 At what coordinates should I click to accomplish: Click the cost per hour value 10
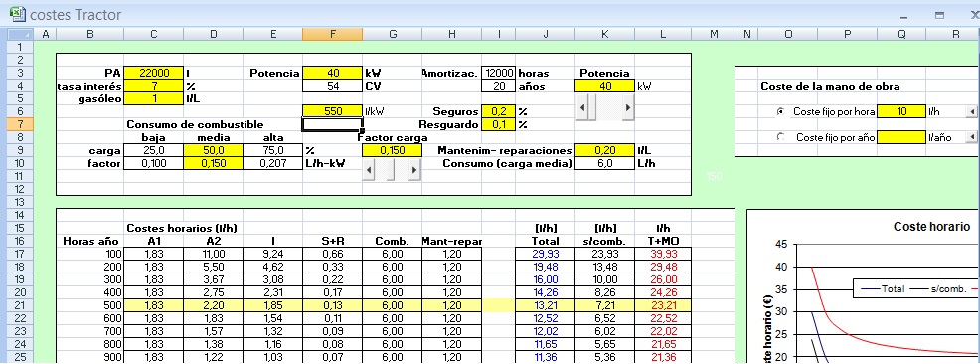point(900,111)
